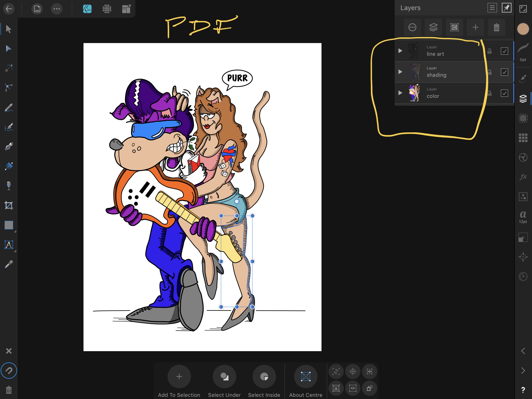Toggle snapping magnet in left toolbar

(x=9, y=370)
